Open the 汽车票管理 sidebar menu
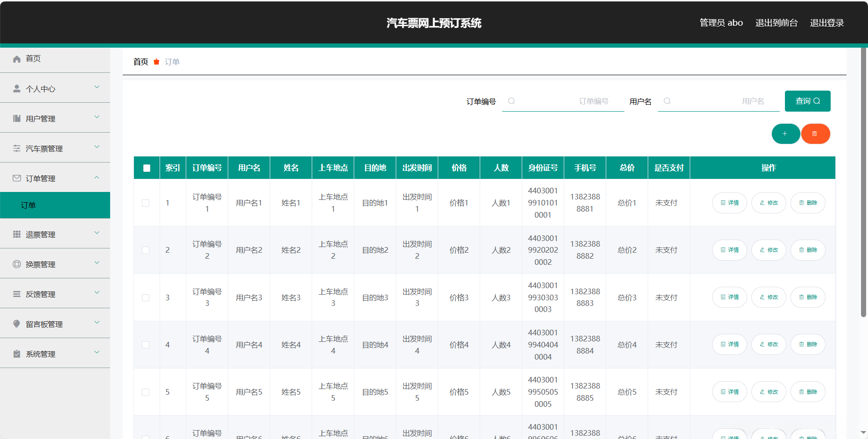The height and width of the screenshot is (439, 868). 55,149
